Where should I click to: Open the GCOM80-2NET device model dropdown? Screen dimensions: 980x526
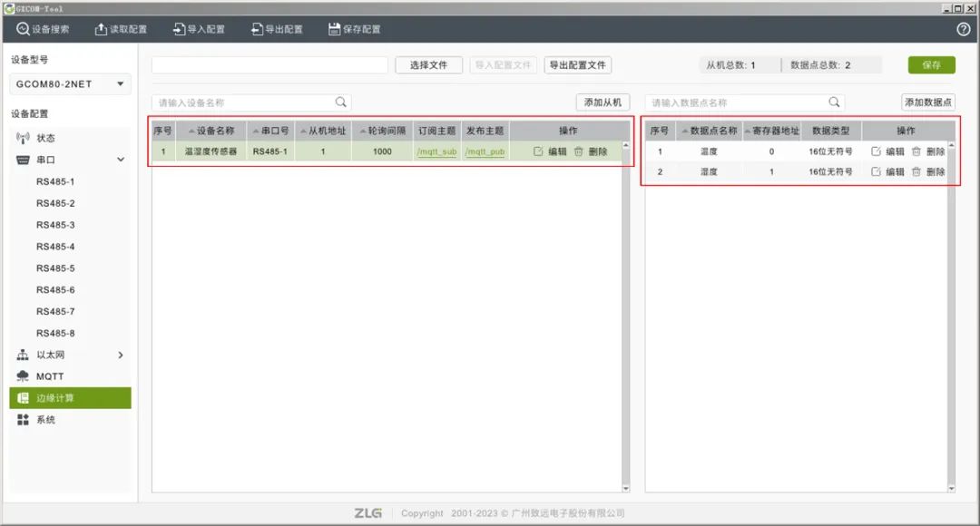point(70,83)
